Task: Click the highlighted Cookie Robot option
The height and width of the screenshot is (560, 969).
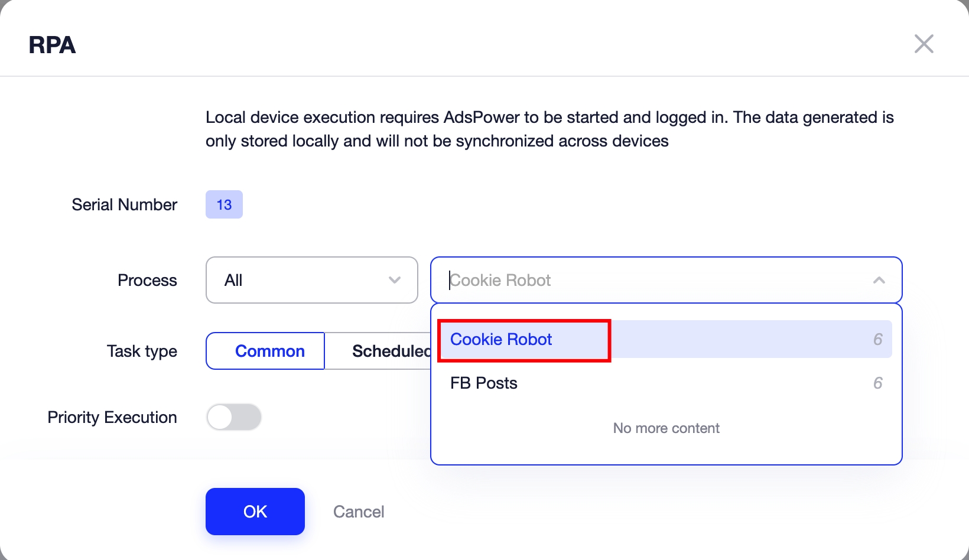Action: pos(501,339)
